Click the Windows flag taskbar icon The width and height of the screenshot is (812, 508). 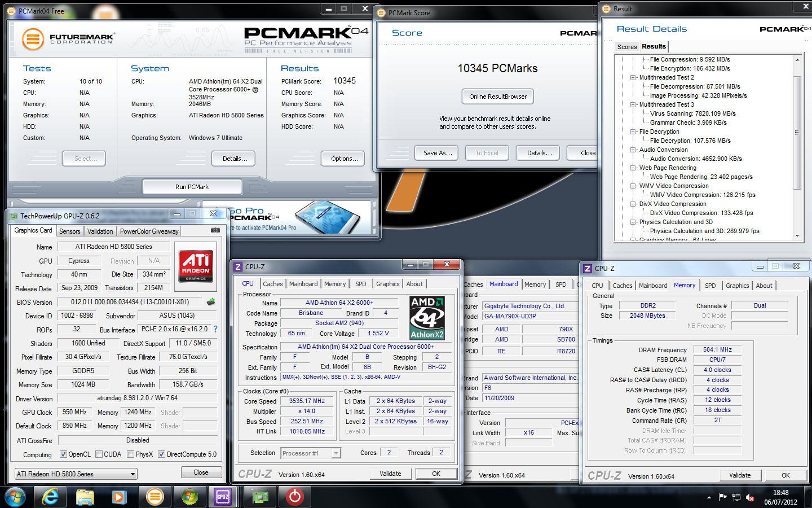(189, 497)
